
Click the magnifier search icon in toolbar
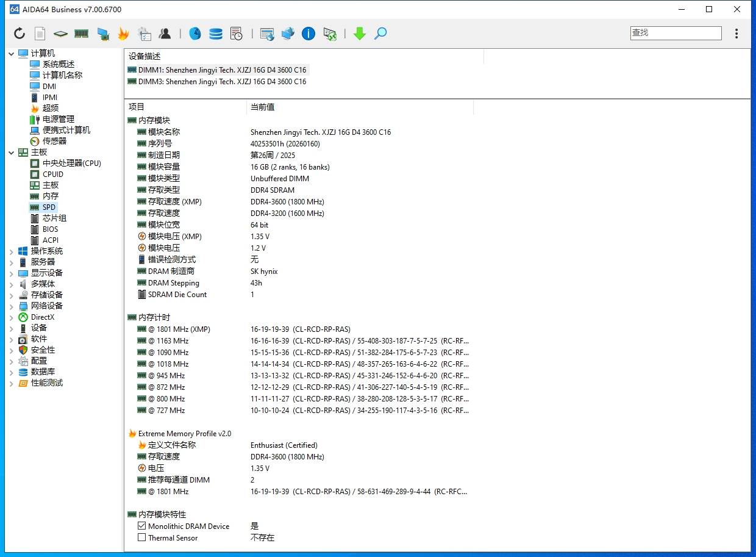click(380, 34)
